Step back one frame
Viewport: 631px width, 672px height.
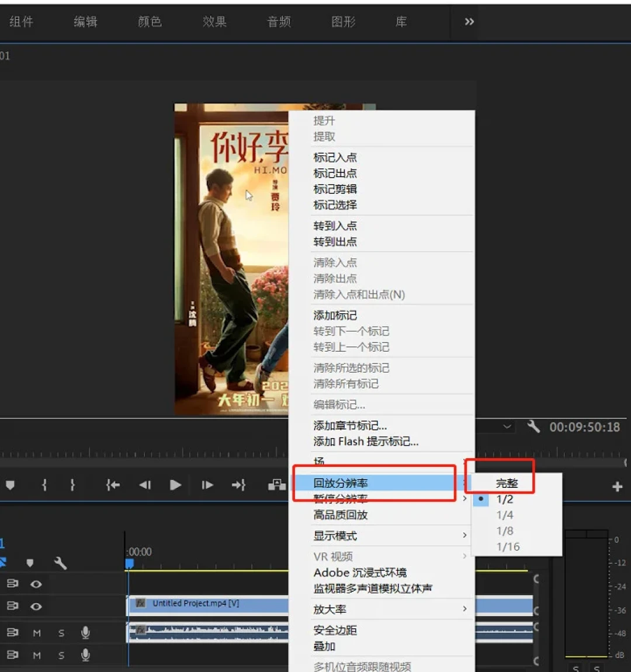[x=145, y=485]
